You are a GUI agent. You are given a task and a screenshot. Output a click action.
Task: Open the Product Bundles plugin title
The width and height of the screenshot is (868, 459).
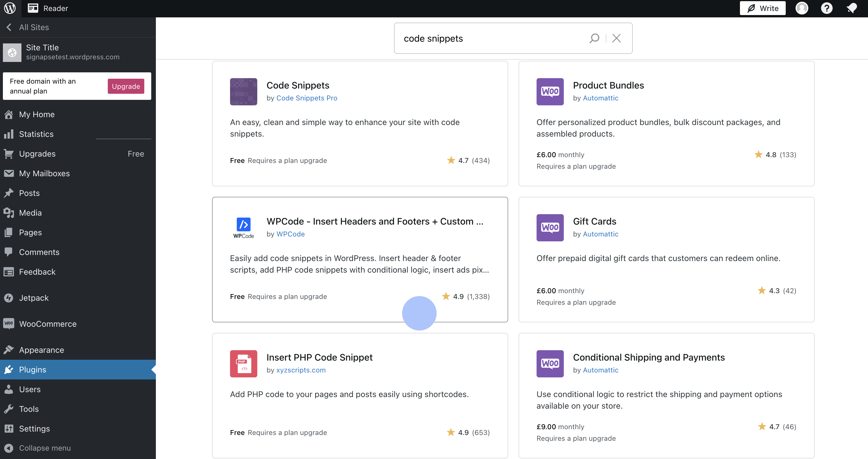pyautogui.click(x=608, y=85)
